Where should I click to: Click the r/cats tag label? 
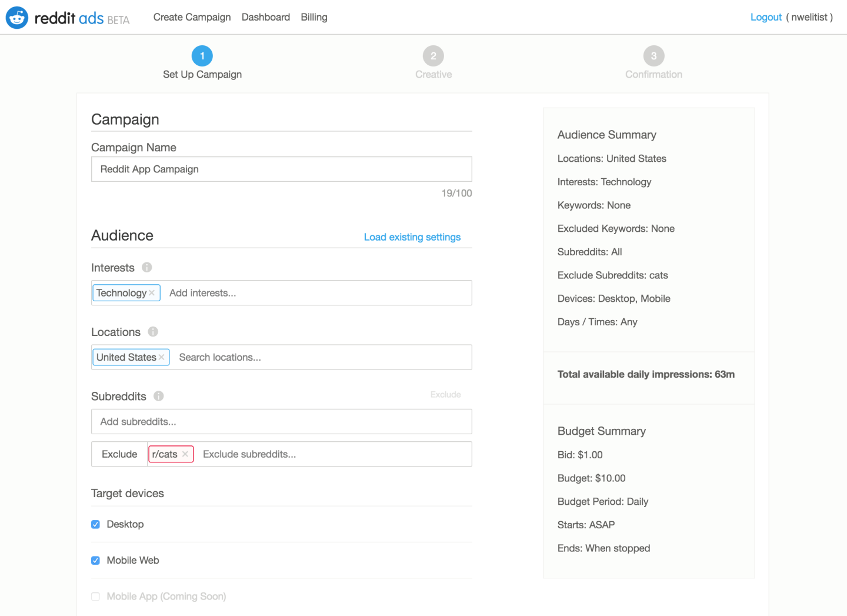click(165, 454)
